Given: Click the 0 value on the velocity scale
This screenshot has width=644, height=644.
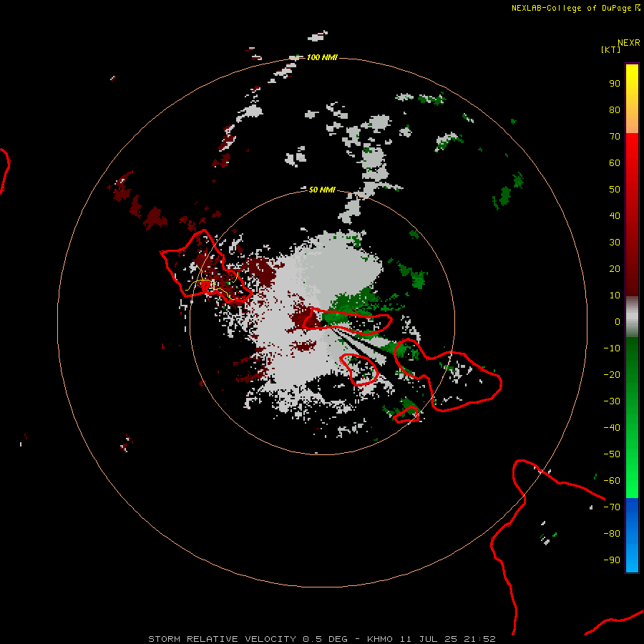Looking at the screenshot, I should click(x=618, y=322).
